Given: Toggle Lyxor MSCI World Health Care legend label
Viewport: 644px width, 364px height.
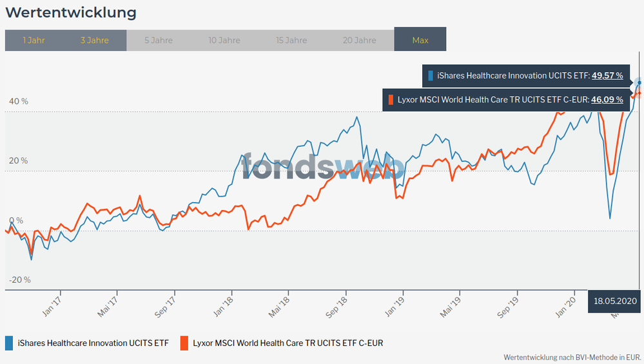Looking at the screenshot, I should pos(288,343).
